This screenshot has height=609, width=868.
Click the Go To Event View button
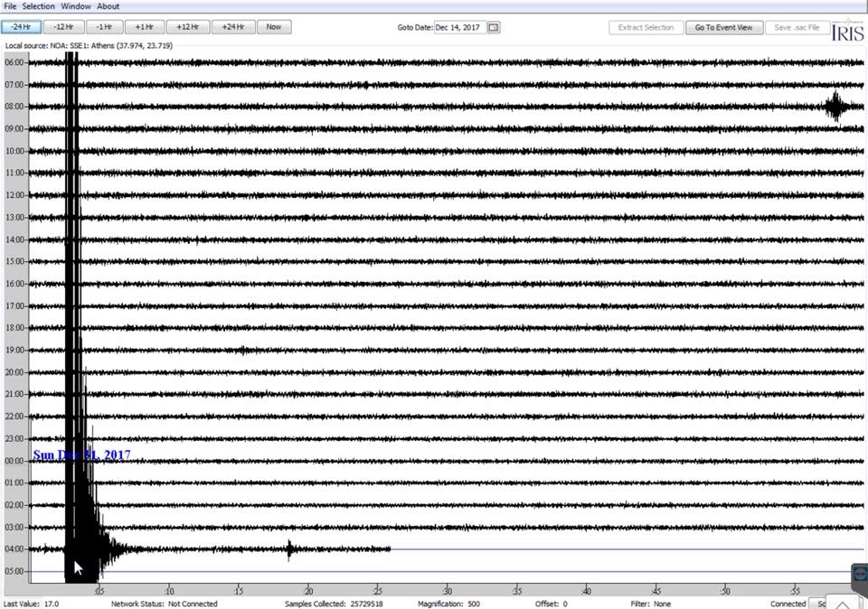click(x=723, y=27)
